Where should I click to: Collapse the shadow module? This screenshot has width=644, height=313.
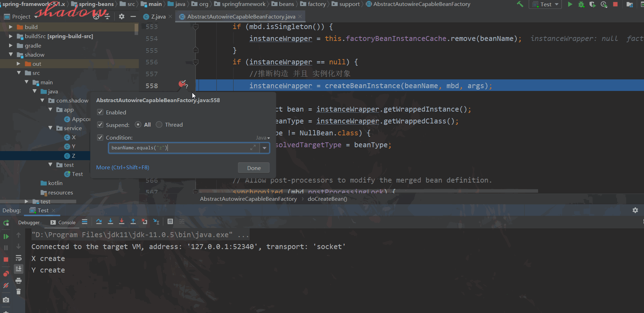(x=10, y=55)
